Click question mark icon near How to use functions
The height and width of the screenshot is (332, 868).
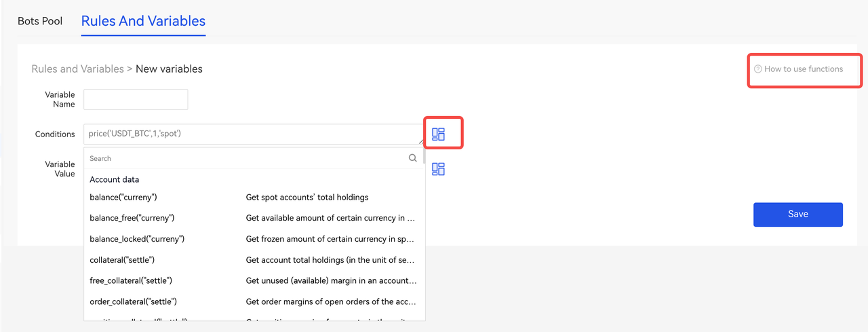(758, 69)
